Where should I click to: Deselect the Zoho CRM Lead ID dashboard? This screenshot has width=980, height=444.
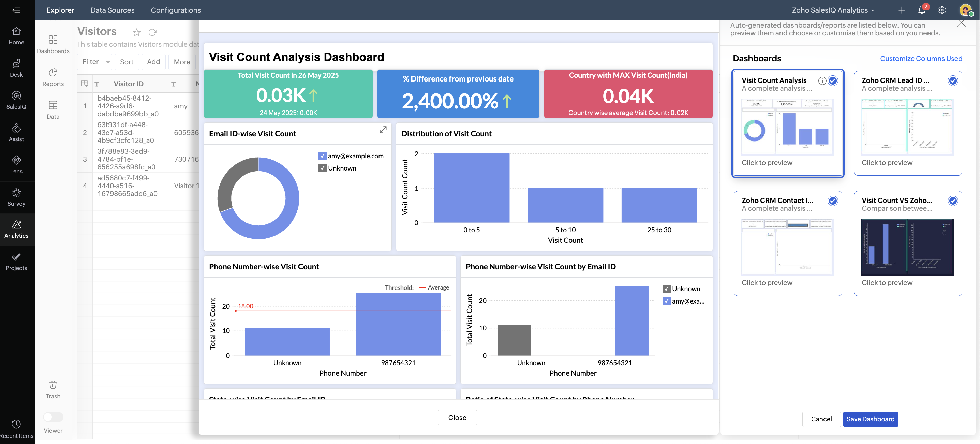[x=952, y=81]
